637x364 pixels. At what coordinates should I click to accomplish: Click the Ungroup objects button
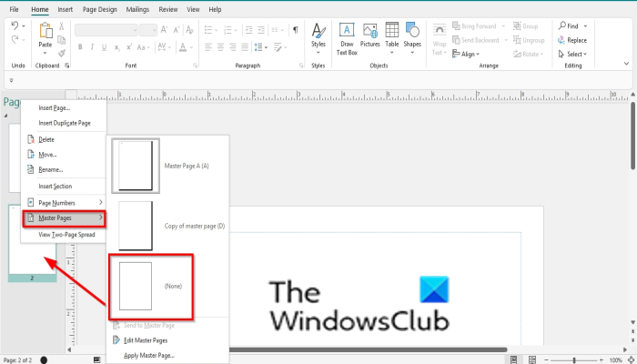tap(529, 40)
